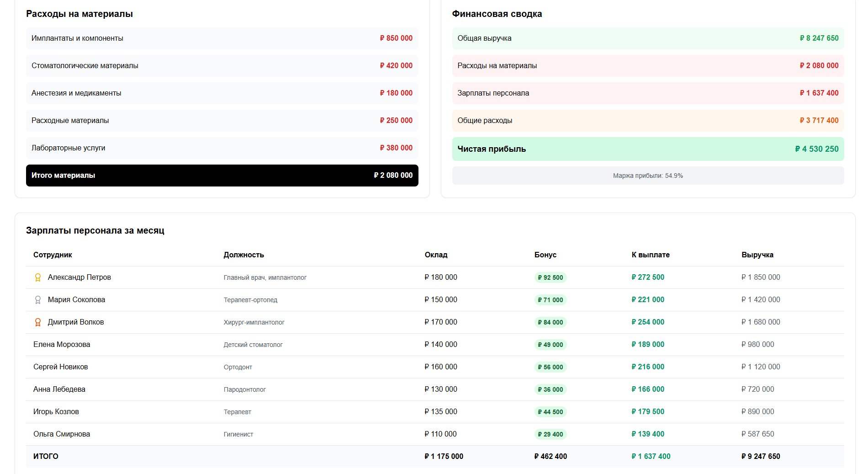Open the Имплантаты и компоненты expense row

tap(222, 38)
